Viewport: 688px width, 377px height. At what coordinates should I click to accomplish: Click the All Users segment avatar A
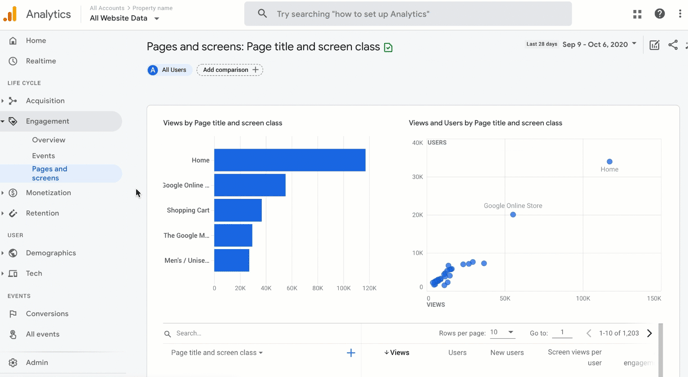click(x=153, y=70)
